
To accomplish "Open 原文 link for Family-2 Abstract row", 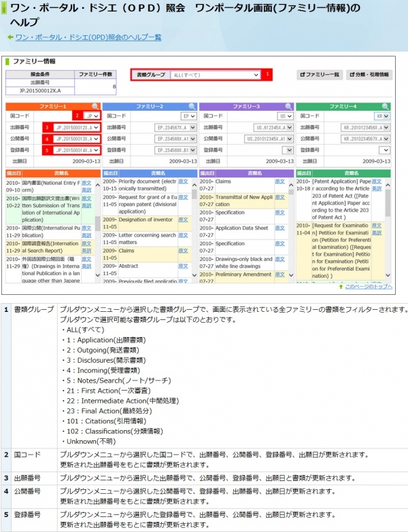I will pyautogui.click(x=183, y=266).
